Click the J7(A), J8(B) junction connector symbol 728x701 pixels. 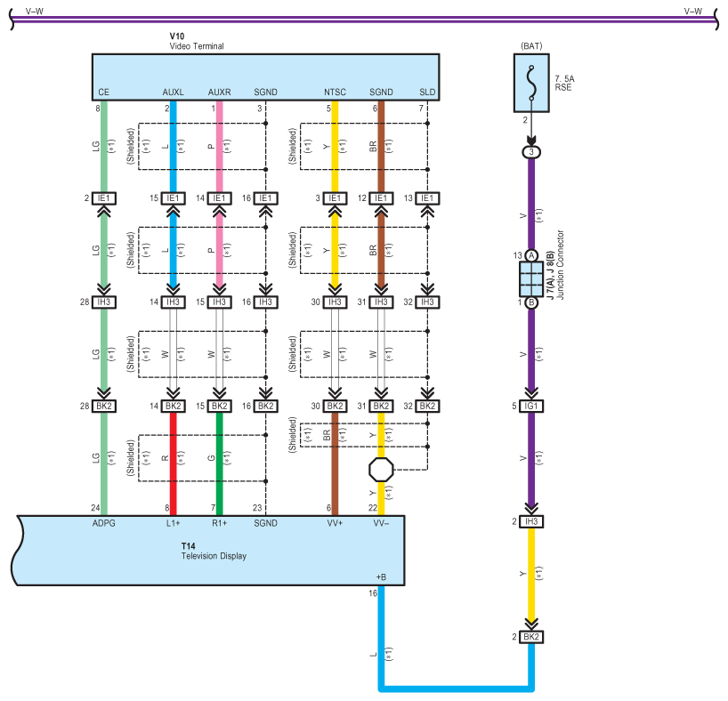[531, 278]
